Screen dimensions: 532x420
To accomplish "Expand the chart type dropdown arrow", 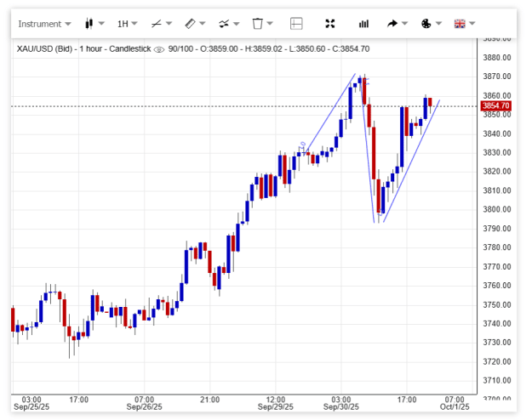I will pyautogui.click(x=101, y=24).
